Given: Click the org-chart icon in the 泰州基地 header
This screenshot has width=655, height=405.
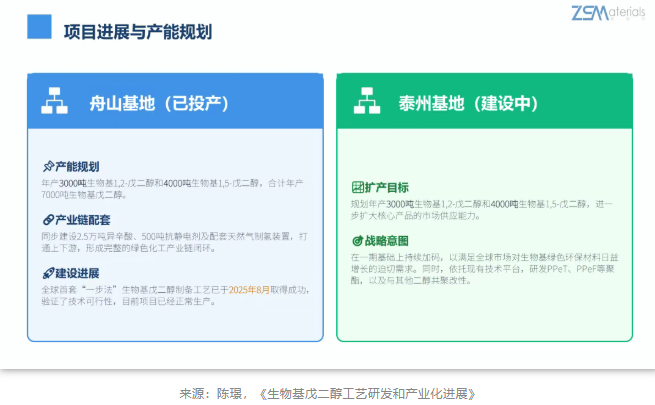Looking at the screenshot, I should click(367, 101).
